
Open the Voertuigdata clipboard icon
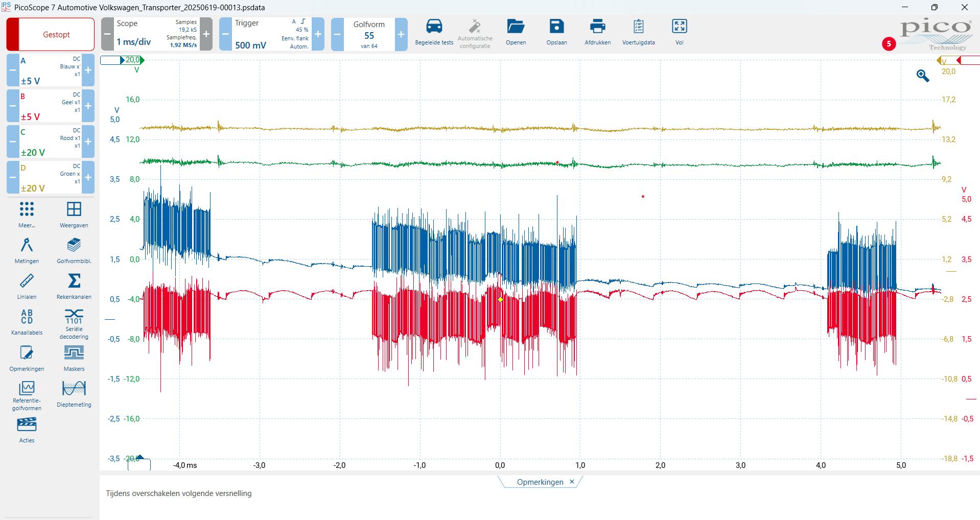click(x=638, y=27)
